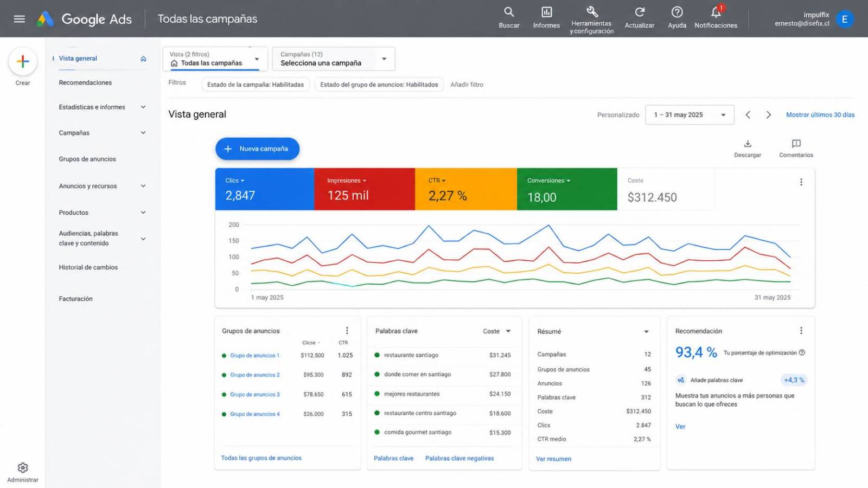Click the Buscar search icon
This screenshot has width=868, height=488.
coord(509,12)
